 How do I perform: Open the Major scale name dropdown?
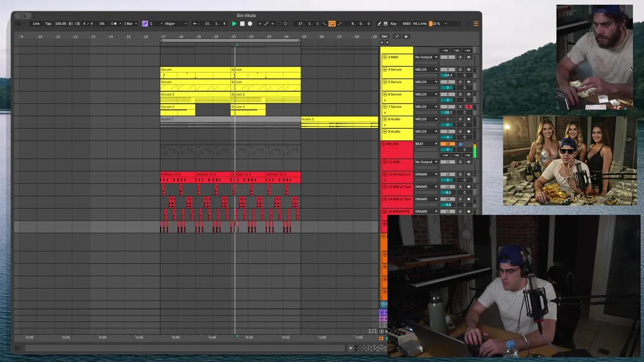tap(176, 24)
